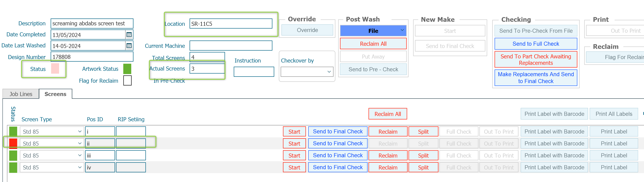Click the Design Number field
The image size is (644, 182).
coord(92,57)
